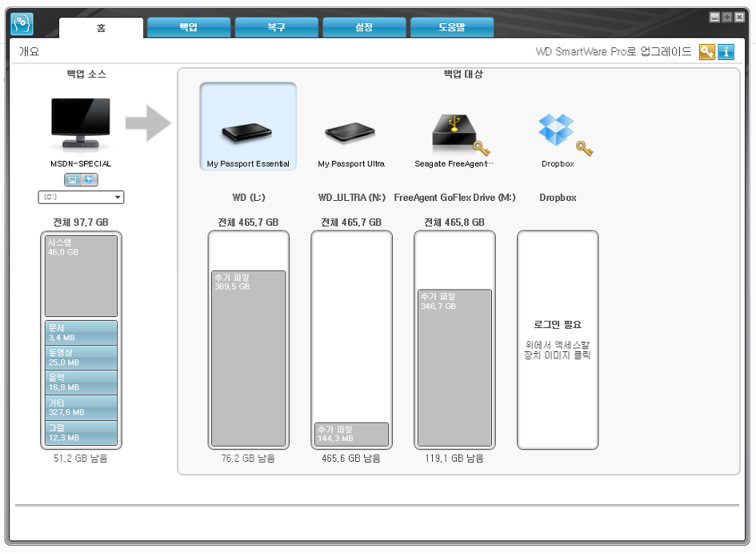Click the 기타 327.6 MB category bar
The image size is (756, 553).
point(81,408)
